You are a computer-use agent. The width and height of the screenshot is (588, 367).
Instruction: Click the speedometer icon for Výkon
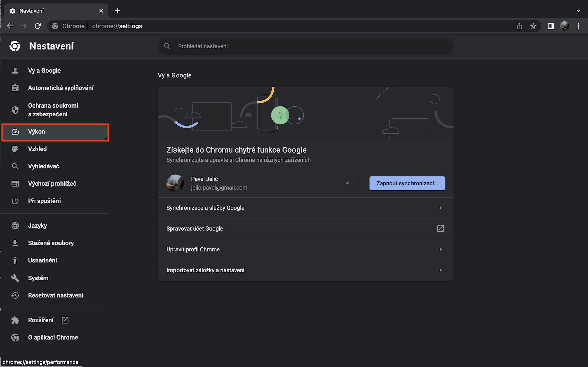pos(15,132)
